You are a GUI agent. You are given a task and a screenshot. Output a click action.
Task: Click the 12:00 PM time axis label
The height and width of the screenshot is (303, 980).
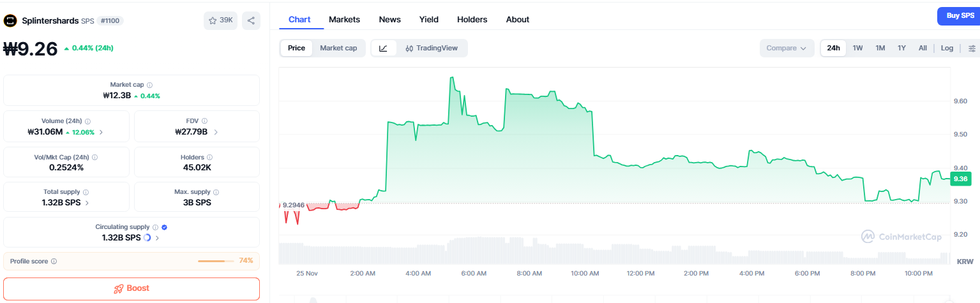(640, 273)
